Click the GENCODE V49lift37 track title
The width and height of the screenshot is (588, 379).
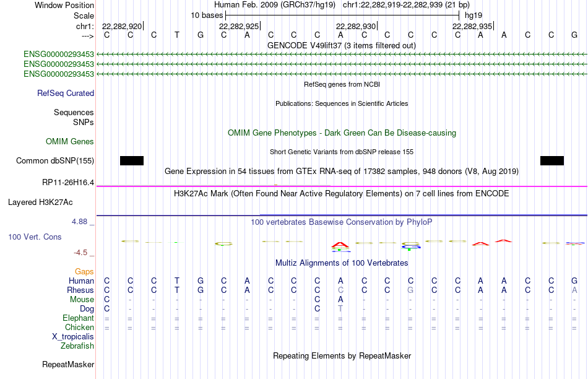pos(342,45)
